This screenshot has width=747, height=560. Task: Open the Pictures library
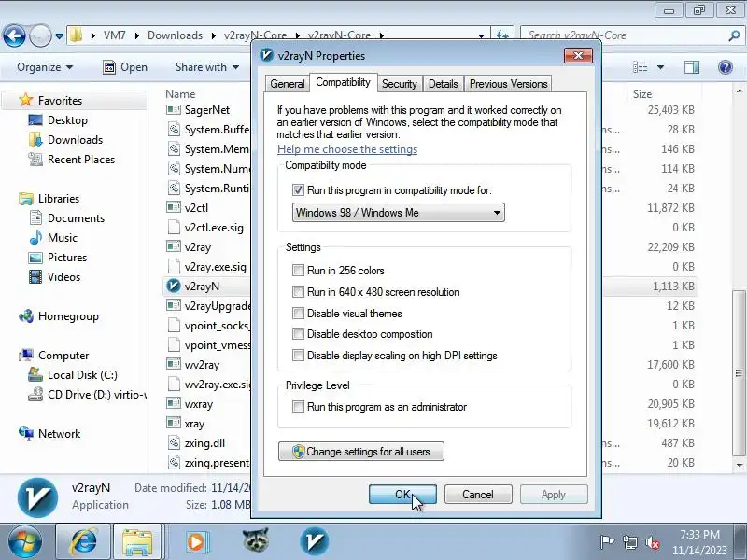click(x=67, y=258)
